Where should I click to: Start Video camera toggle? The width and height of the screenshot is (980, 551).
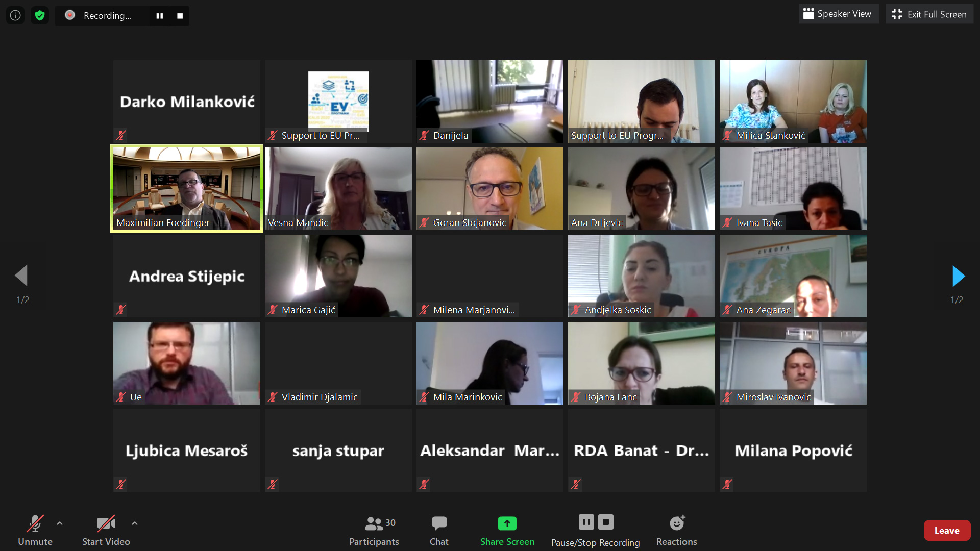106,531
